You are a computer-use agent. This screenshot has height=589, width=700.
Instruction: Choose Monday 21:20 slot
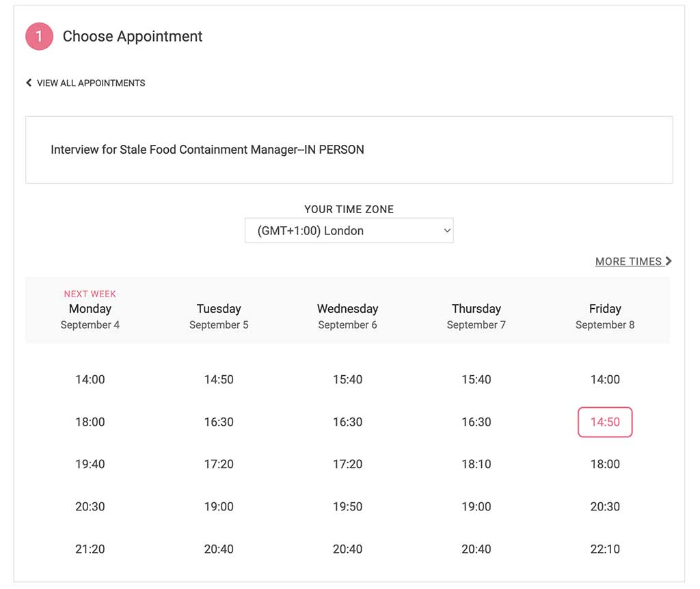90,549
